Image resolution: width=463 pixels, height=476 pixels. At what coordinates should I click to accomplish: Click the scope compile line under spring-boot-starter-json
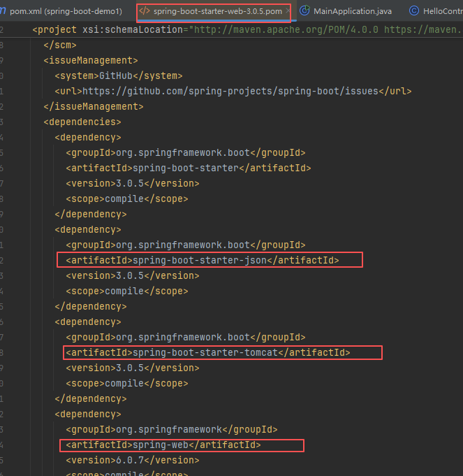(127, 291)
